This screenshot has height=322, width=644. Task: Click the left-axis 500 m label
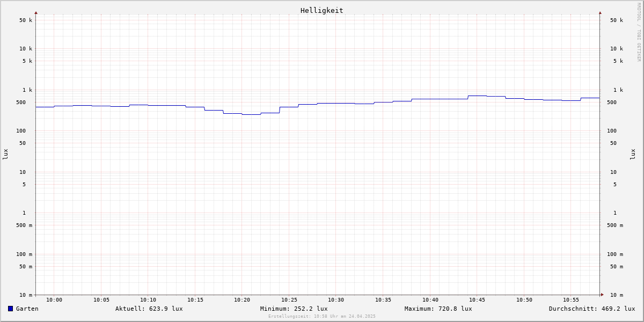click(x=24, y=225)
